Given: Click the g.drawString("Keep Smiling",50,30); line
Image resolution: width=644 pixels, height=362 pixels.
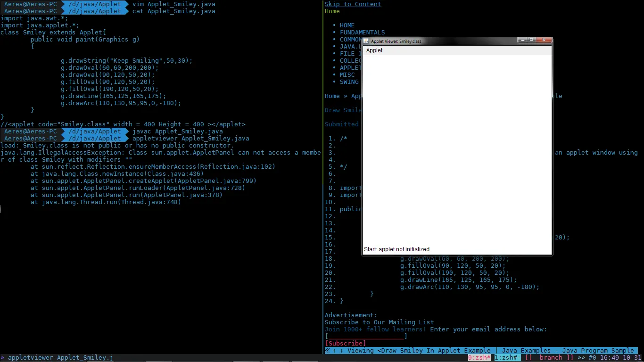Looking at the screenshot, I should 127,61.
